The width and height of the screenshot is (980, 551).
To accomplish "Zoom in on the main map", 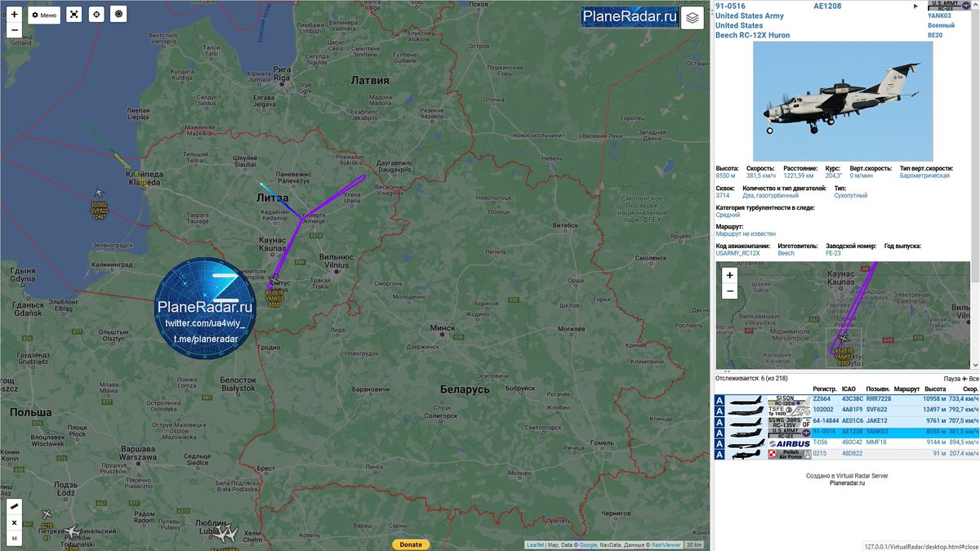I will tap(14, 15).
